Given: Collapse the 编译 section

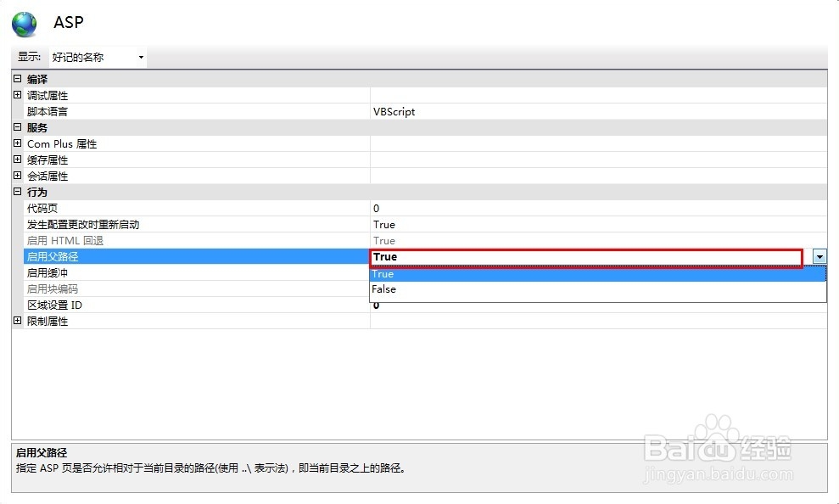Looking at the screenshot, I should [x=17, y=79].
